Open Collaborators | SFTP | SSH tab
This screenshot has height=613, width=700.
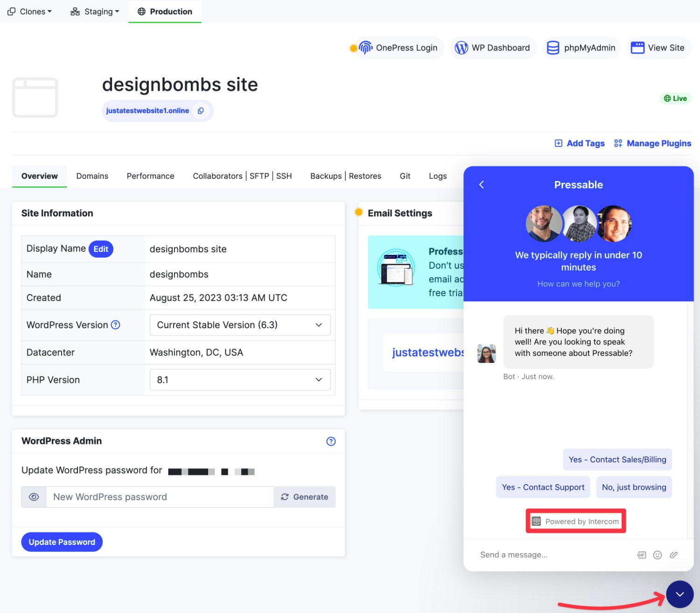click(x=242, y=176)
